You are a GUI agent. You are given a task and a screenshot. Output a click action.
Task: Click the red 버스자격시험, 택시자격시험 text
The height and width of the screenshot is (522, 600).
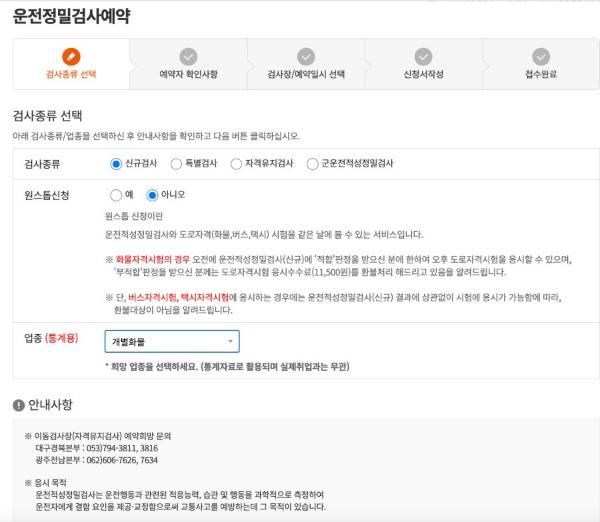coord(178,297)
